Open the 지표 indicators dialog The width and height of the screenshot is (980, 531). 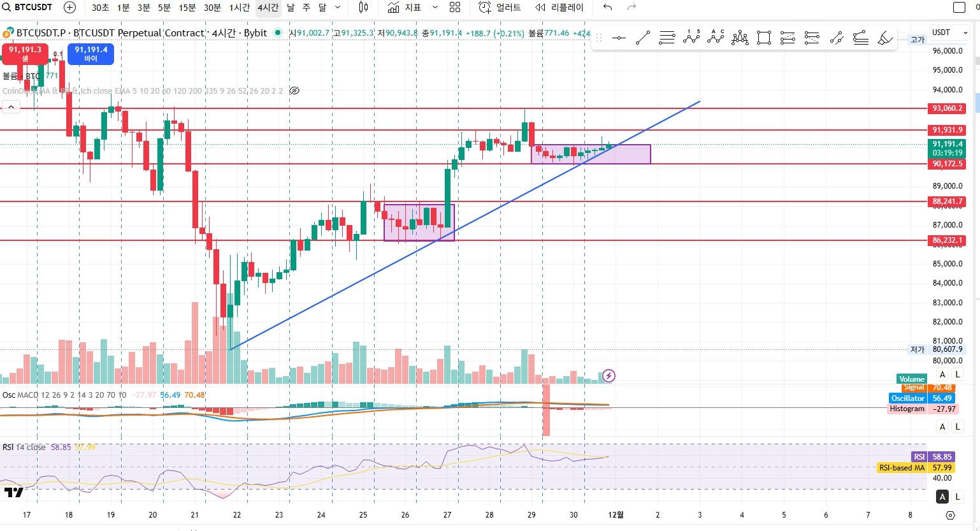405,8
